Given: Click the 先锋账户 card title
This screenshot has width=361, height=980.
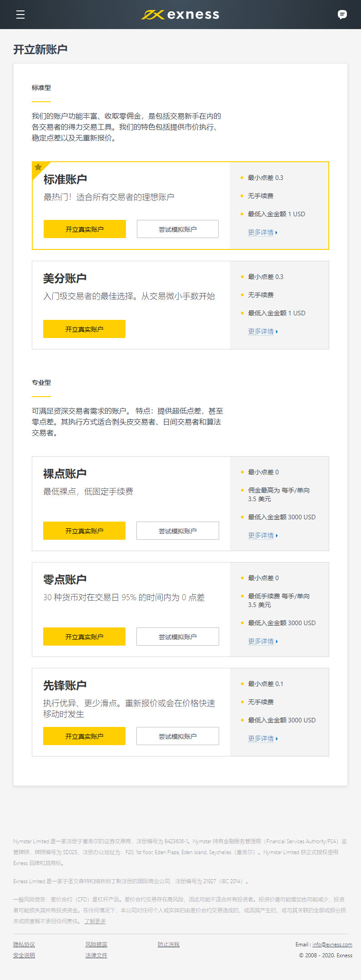Looking at the screenshot, I should 65,685.
